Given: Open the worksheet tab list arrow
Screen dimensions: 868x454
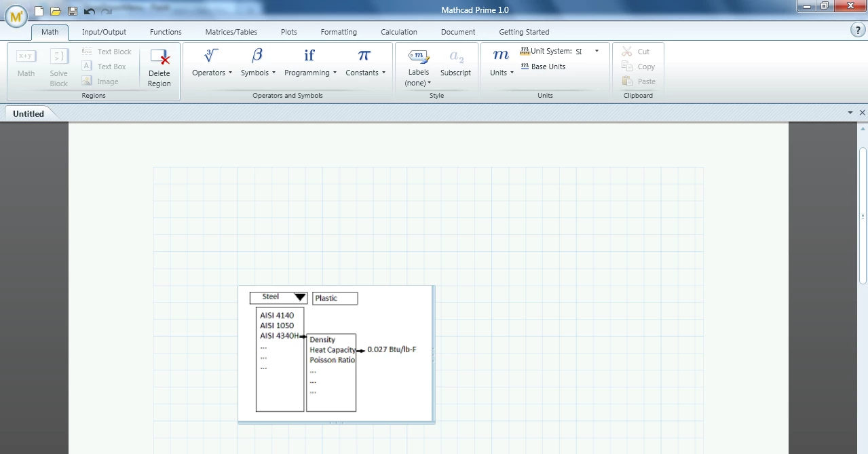Looking at the screenshot, I should coord(850,113).
